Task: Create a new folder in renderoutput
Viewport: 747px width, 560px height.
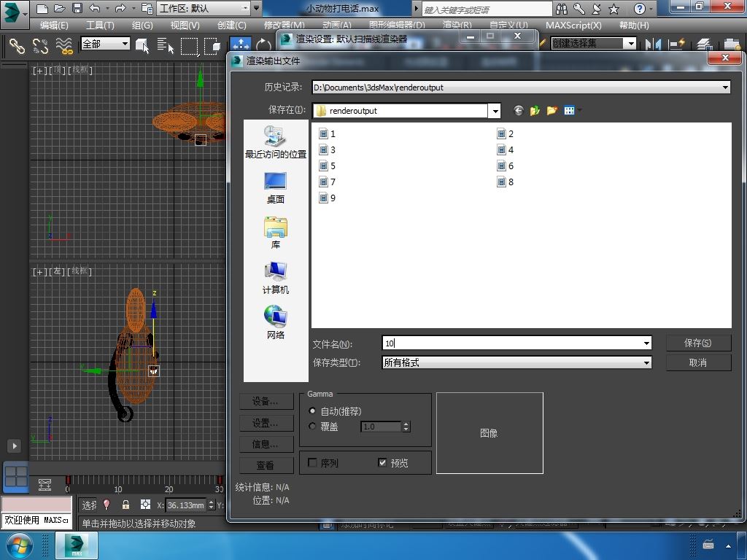Action: (x=551, y=111)
